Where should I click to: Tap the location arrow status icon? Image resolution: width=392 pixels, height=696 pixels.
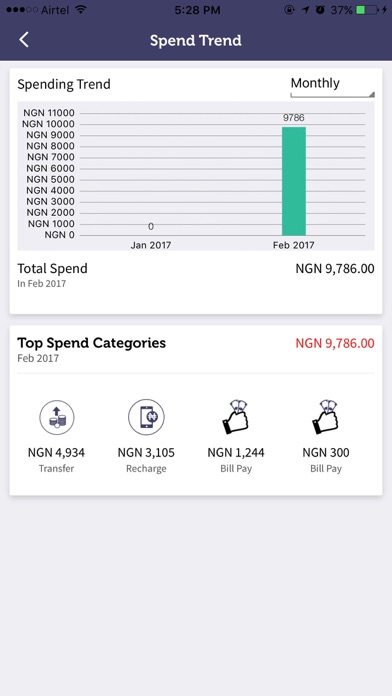305,10
